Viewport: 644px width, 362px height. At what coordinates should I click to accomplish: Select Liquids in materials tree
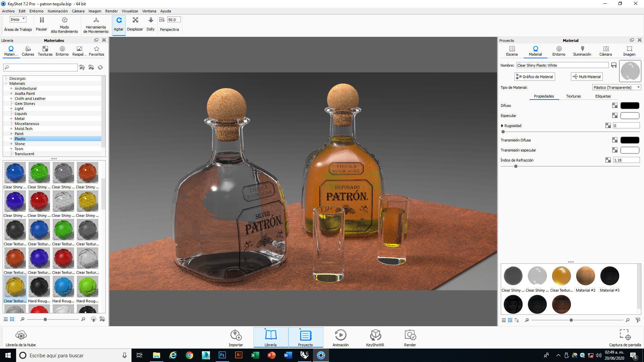[21, 114]
